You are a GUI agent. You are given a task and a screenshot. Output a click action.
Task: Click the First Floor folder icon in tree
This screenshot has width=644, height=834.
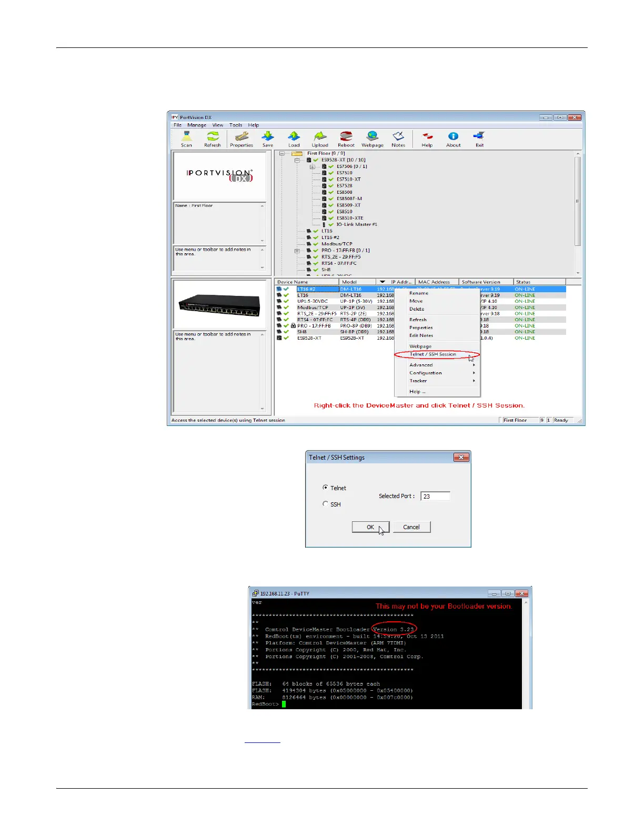click(x=297, y=153)
